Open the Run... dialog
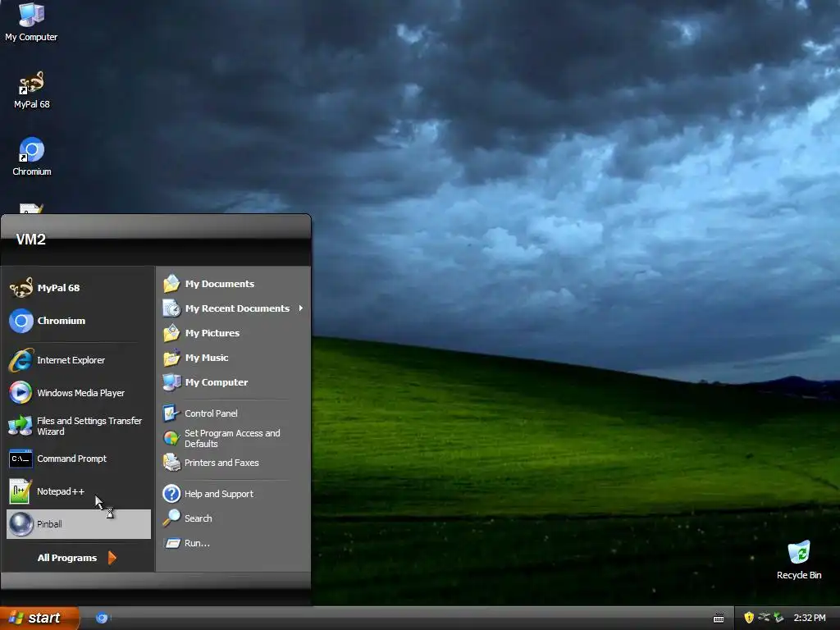 [x=233, y=543]
